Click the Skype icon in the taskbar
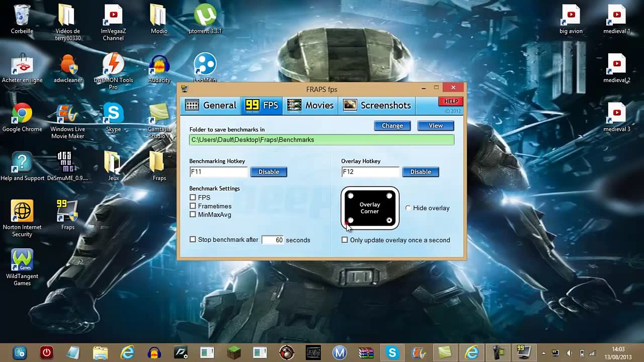Image resolution: width=644 pixels, height=362 pixels. pyautogui.click(x=392, y=353)
